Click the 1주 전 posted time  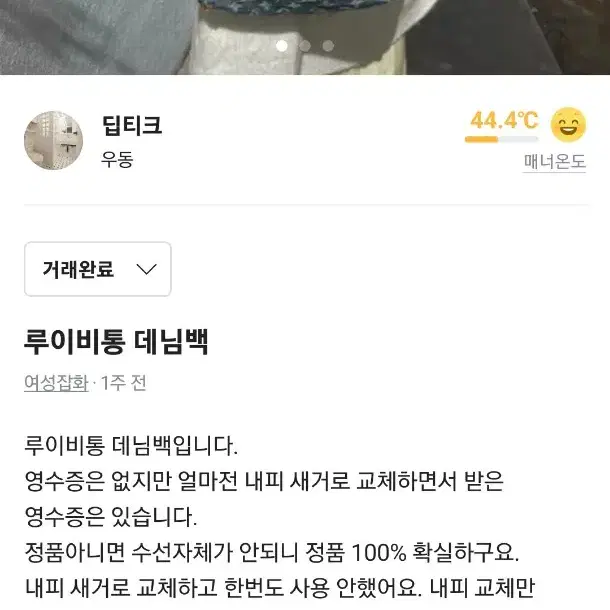click(123, 383)
